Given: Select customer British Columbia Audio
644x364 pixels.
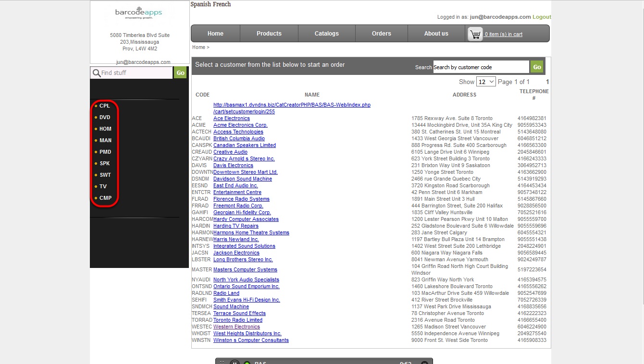Looking at the screenshot, I should pyautogui.click(x=239, y=138).
